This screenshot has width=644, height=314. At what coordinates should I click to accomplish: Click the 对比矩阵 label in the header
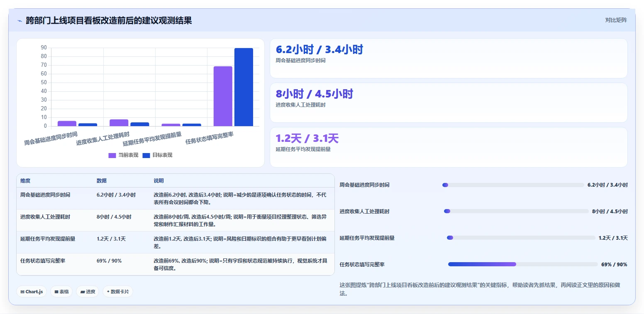(x=616, y=20)
